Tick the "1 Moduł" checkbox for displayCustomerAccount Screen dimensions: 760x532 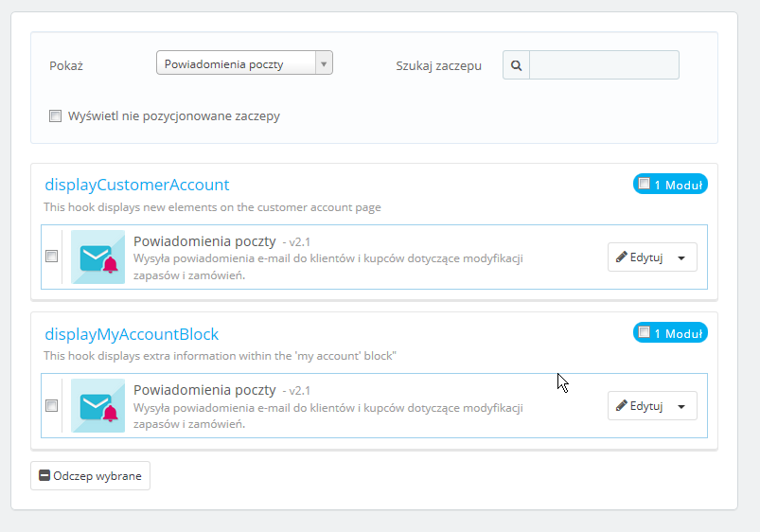pos(645,184)
